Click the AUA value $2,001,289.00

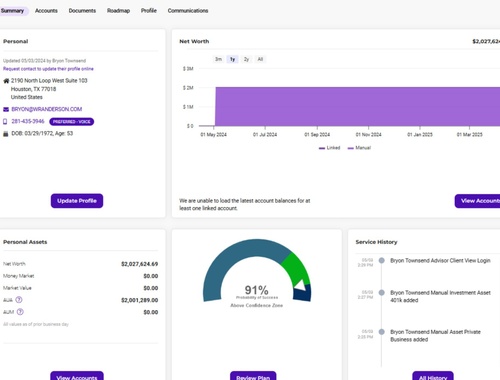pyautogui.click(x=139, y=300)
